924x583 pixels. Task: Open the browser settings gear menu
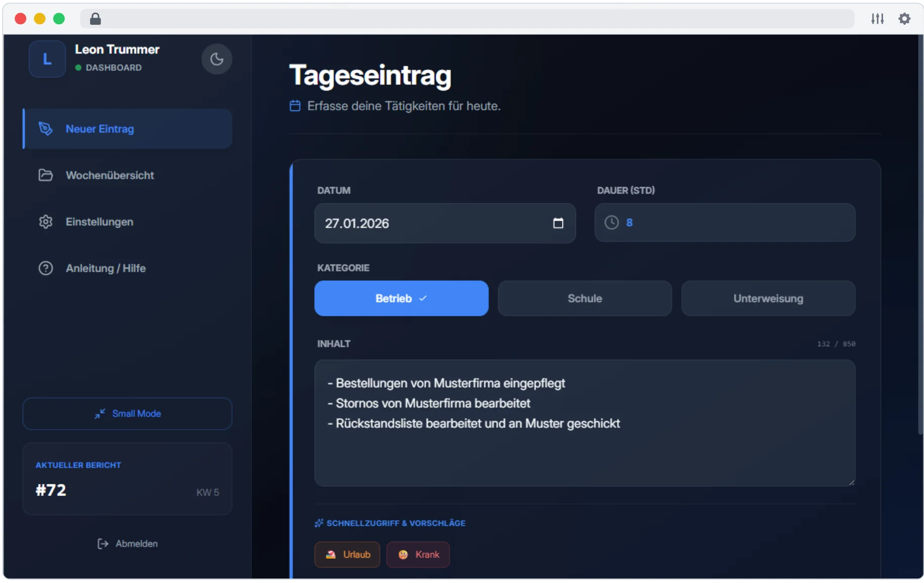click(905, 19)
